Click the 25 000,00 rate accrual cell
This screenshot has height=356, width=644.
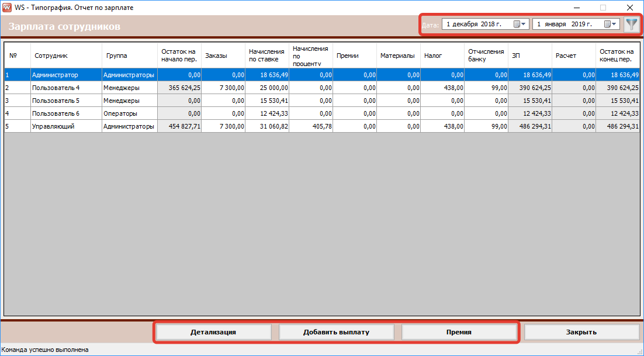point(267,88)
